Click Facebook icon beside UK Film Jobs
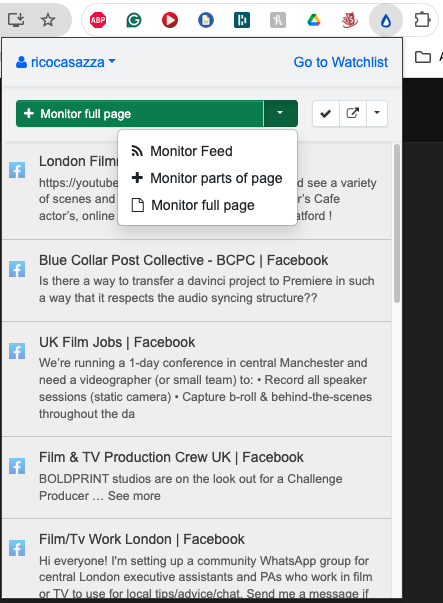443x603 pixels. coord(17,351)
